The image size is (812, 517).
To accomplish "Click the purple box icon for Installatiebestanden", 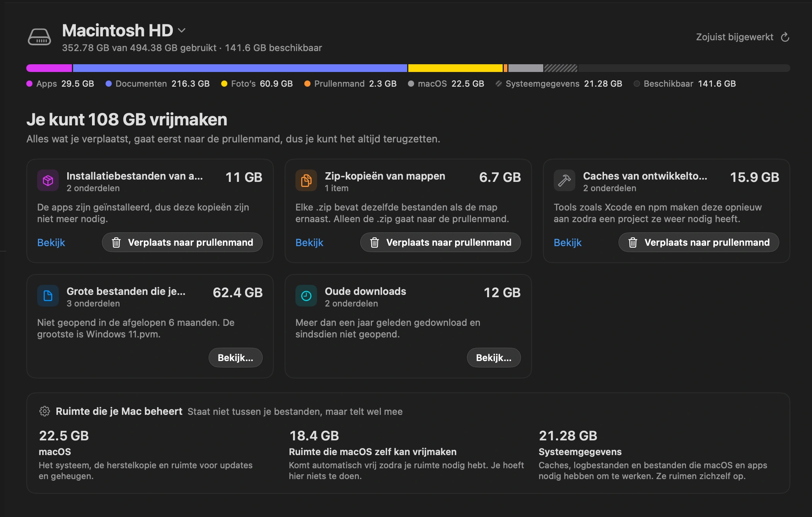I will (48, 180).
